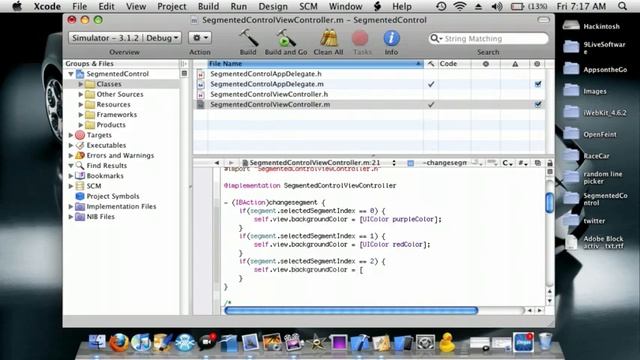Expand the Products folder
The width and height of the screenshot is (640, 360).
click(81, 125)
